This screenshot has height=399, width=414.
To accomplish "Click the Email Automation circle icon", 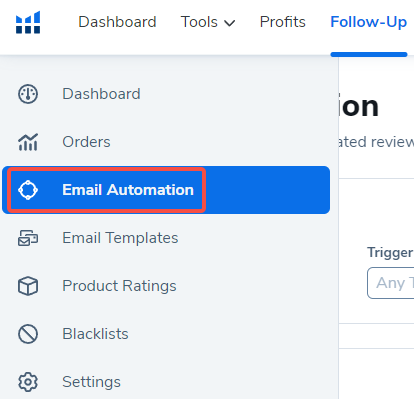I will (28, 190).
